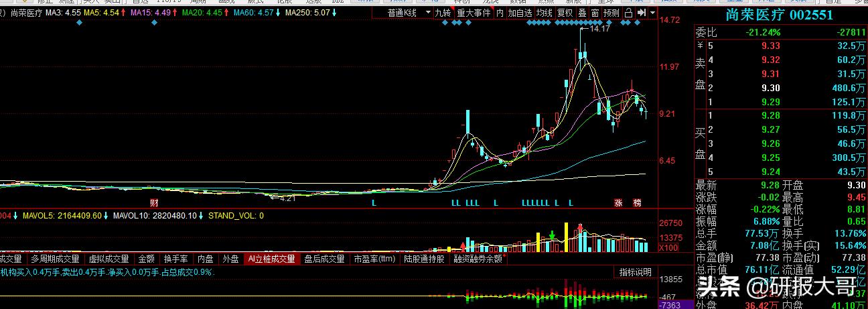Toggle 均线 moving average lines
868x309 pixels.
point(545,13)
